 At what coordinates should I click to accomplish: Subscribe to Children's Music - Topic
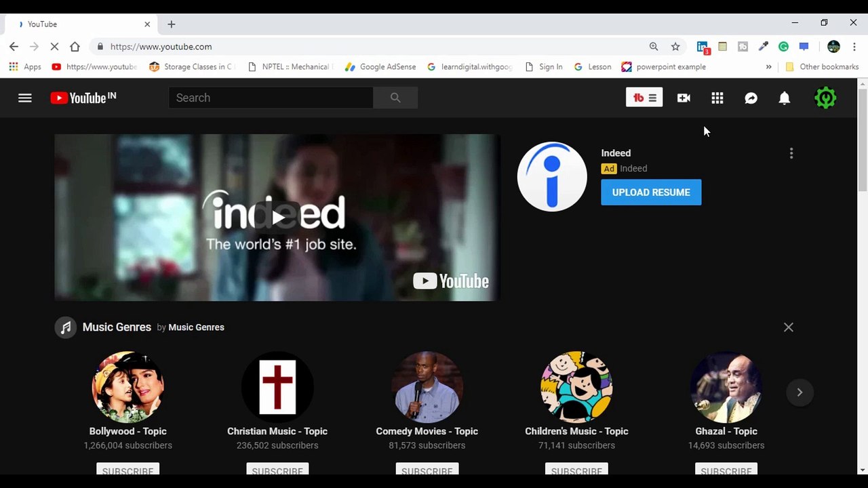pyautogui.click(x=576, y=469)
